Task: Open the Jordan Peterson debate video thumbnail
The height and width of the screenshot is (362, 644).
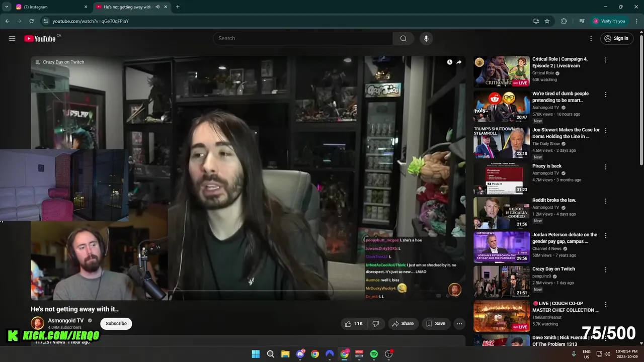Action: 502,247
